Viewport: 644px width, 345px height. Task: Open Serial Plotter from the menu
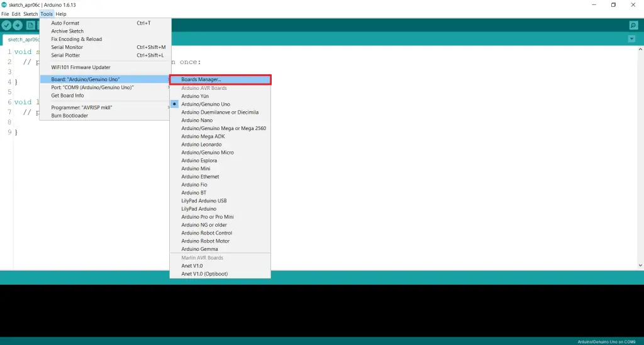pyautogui.click(x=105, y=55)
